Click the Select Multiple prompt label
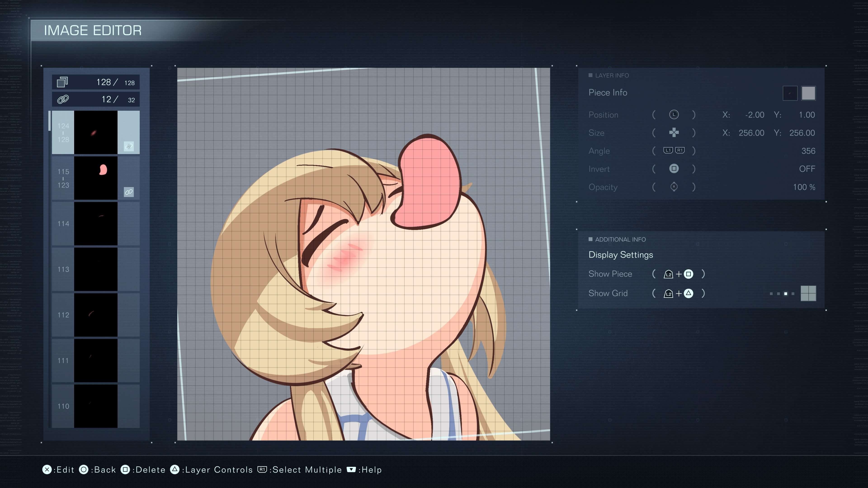Image resolution: width=868 pixels, height=488 pixels. [307, 470]
